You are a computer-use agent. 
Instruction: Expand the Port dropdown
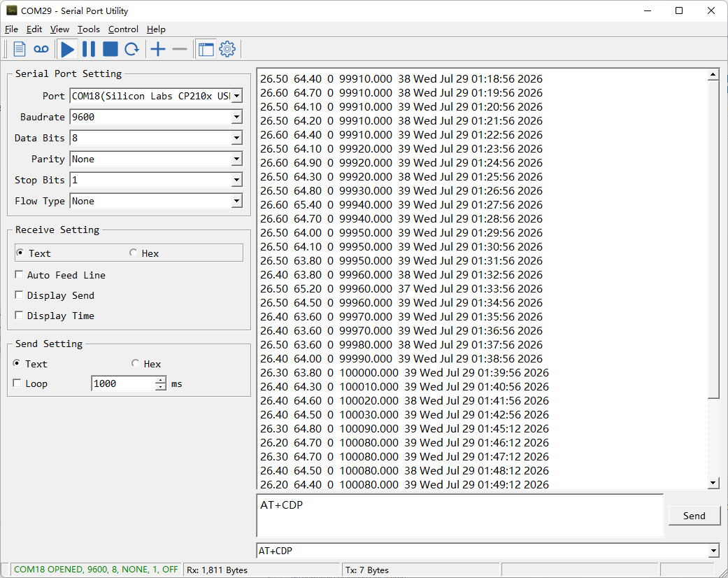(x=237, y=96)
